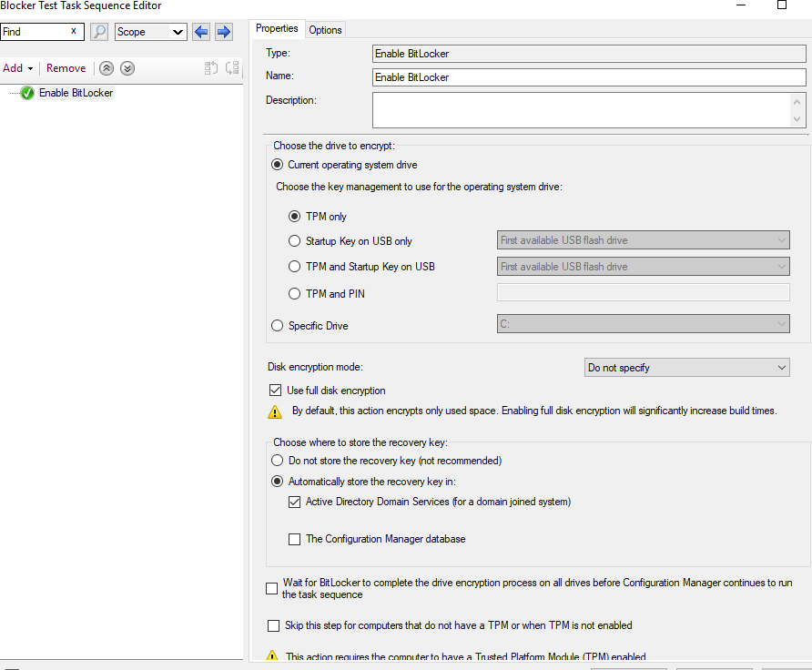This screenshot has height=670, width=812.
Task: Click Description scrollbar down arrow
Action: pyautogui.click(x=797, y=119)
